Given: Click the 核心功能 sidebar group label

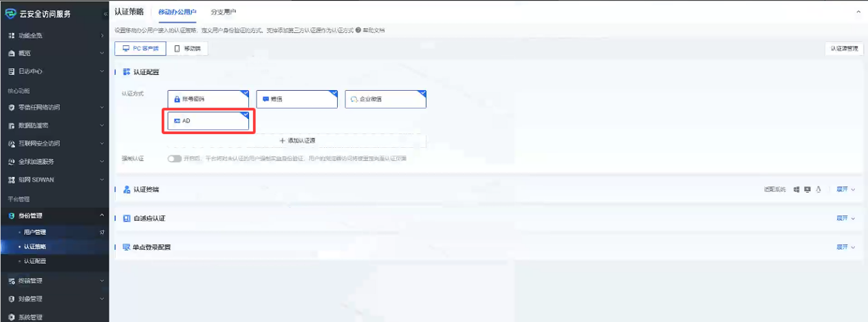Looking at the screenshot, I should pos(19,91).
